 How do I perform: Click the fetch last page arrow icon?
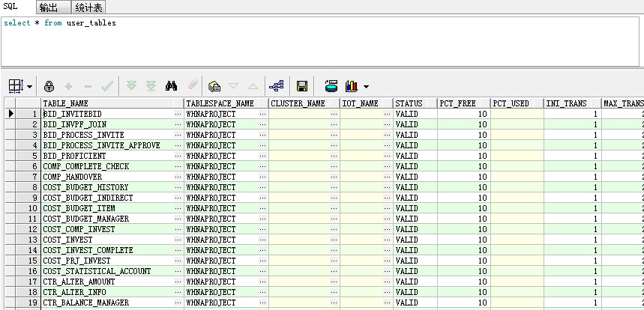tap(151, 85)
